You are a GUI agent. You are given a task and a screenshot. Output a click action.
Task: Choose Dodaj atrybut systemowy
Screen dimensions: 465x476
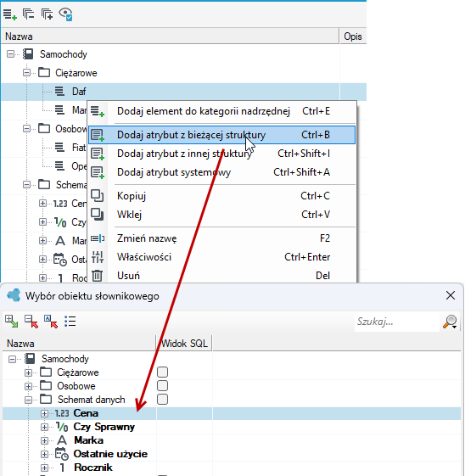(221, 172)
